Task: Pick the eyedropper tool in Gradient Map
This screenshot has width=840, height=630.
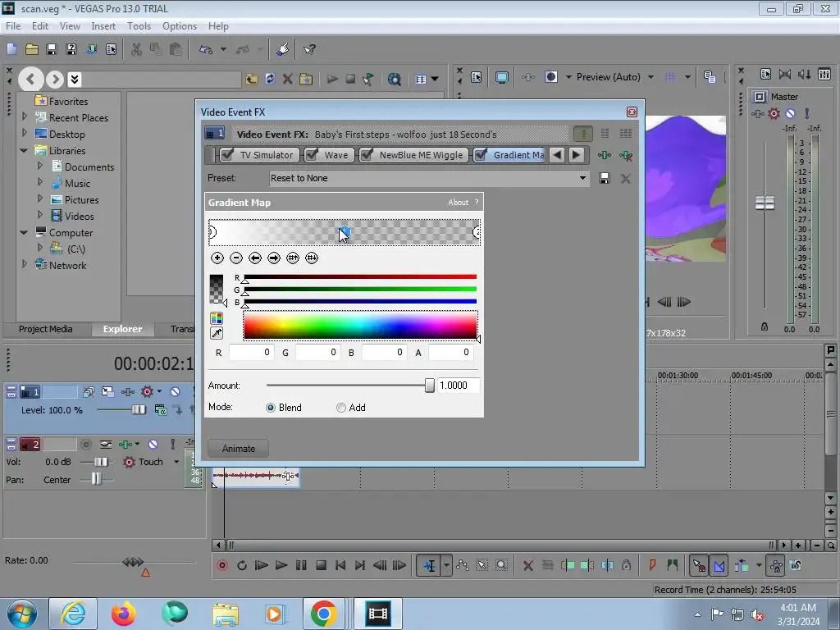Action: (x=217, y=333)
